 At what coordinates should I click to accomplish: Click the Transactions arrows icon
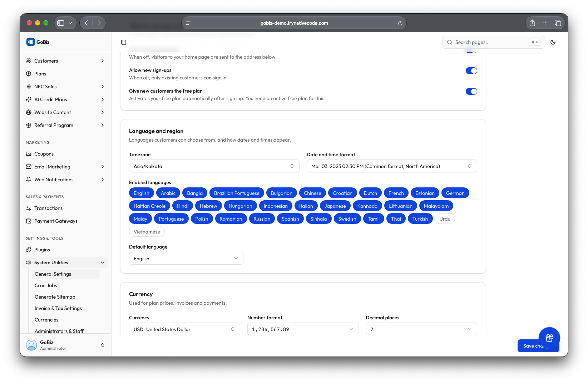point(29,208)
